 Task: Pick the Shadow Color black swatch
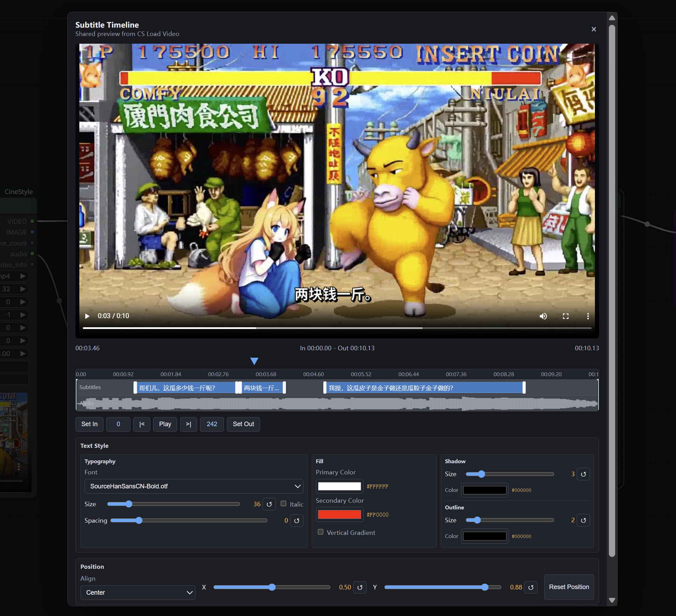(484, 490)
